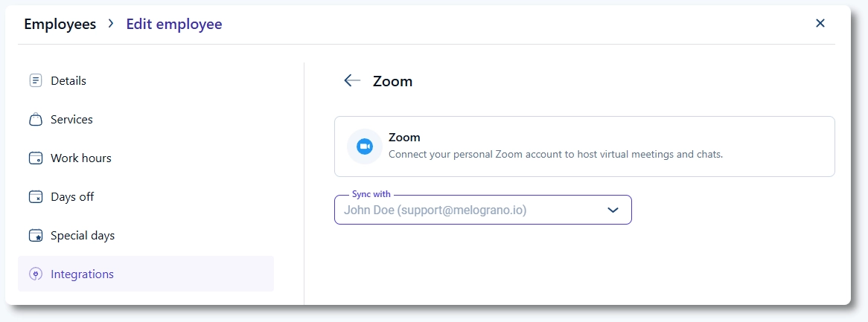The height and width of the screenshot is (322, 868).
Task: Click the blue Zoom camera logo
Action: coord(365,146)
